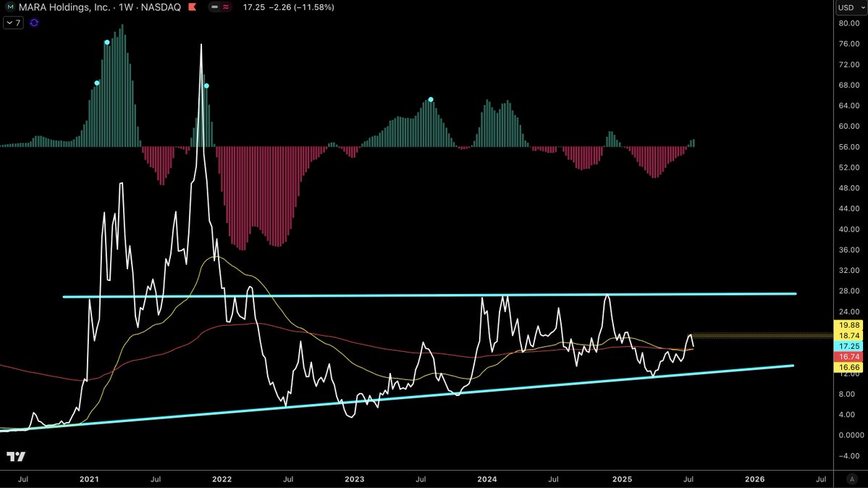Expand the collapsed indicator legend showing 7
Screen dimensions: 868x488
(13, 22)
